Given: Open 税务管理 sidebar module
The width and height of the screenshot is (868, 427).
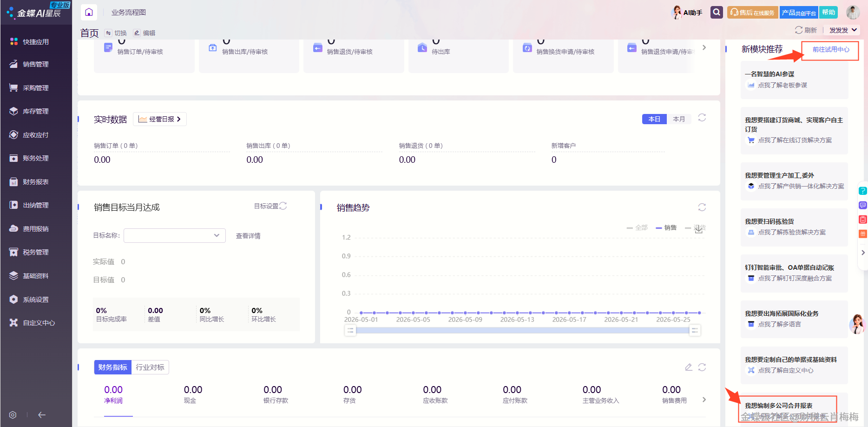Looking at the screenshot, I should click(36, 252).
